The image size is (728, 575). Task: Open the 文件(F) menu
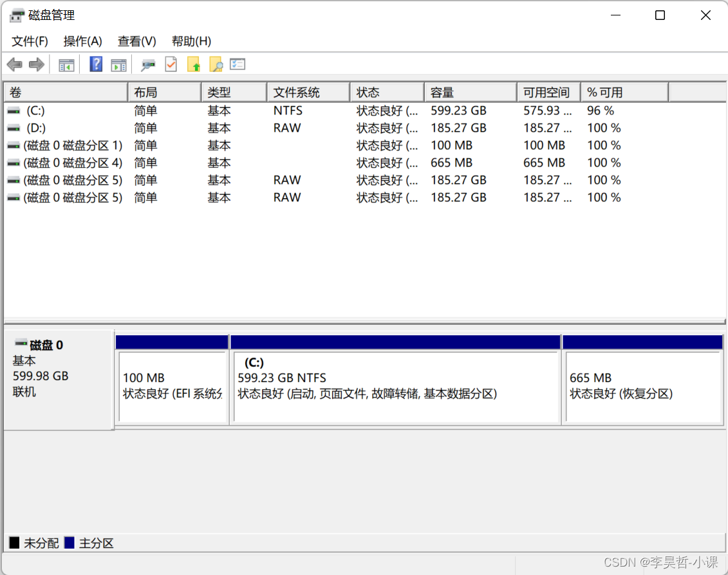pos(30,41)
